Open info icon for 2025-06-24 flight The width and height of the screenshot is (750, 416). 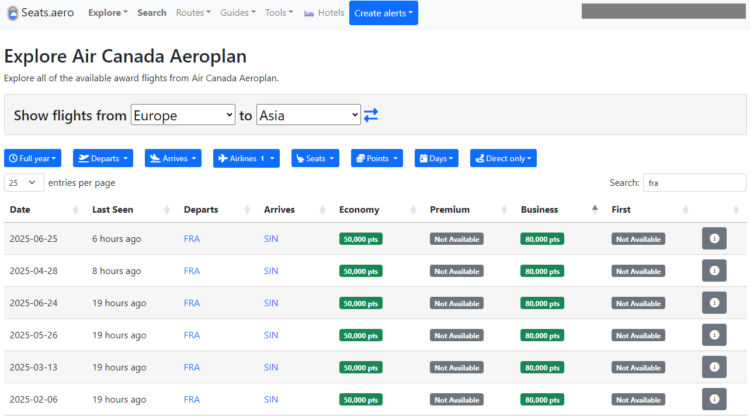[x=714, y=303]
